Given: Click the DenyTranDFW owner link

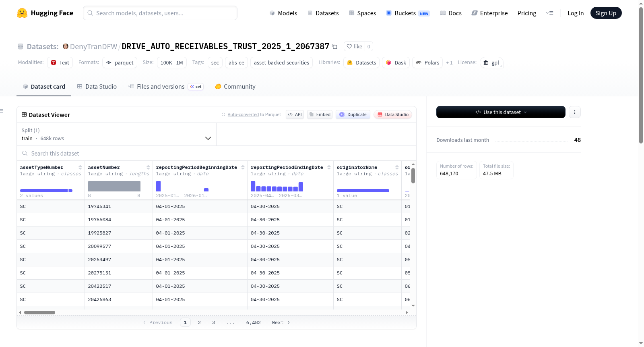Looking at the screenshot, I should [x=93, y=46].
